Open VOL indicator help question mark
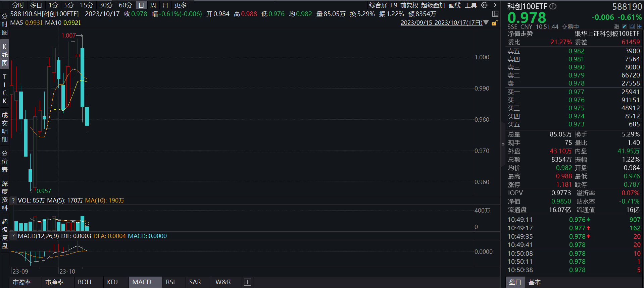The width and height of the screenshot is (644, 288). point(13,200)
